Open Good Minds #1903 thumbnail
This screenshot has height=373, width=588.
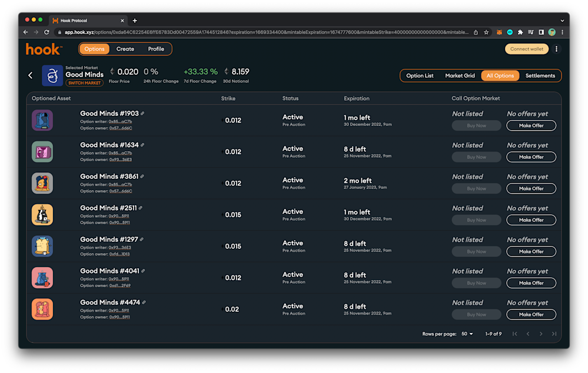coord(42,121)
